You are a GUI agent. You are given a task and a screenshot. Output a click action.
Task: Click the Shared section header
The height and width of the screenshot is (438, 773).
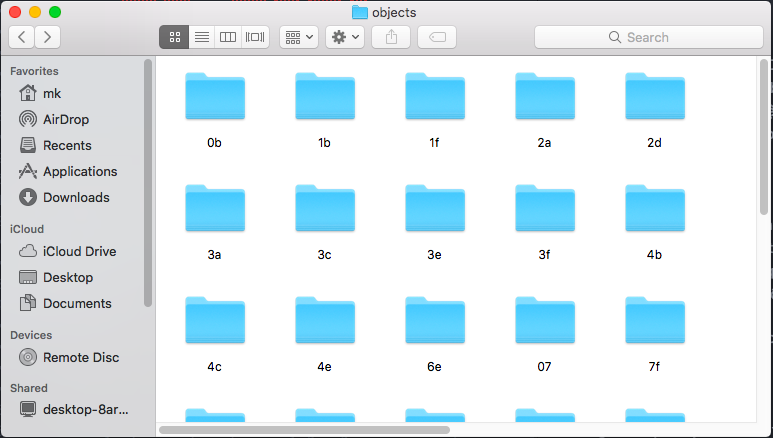point(29,388)
